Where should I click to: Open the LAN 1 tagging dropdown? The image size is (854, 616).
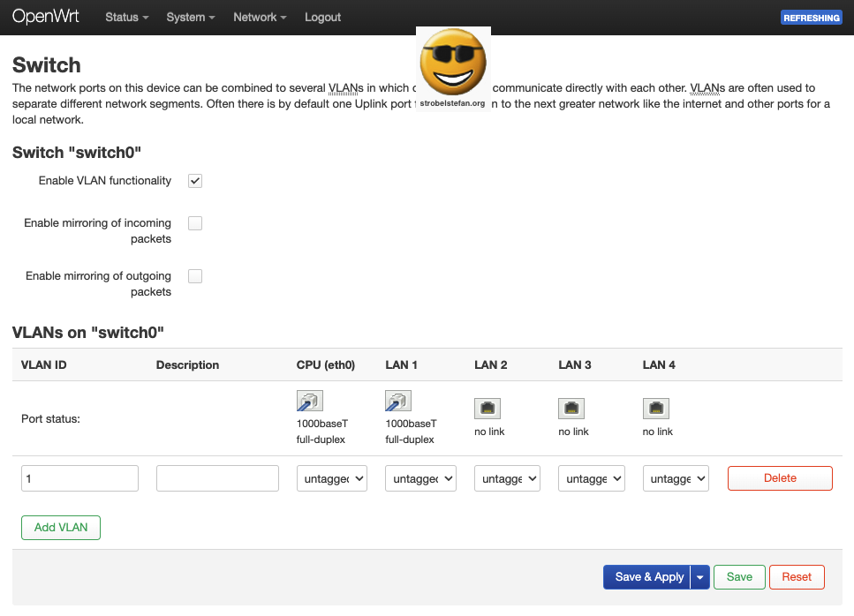click(x=420, y=478)
